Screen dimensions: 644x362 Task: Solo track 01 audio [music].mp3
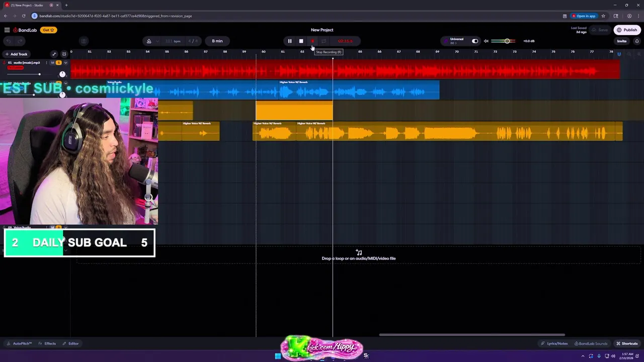(58, 63)
